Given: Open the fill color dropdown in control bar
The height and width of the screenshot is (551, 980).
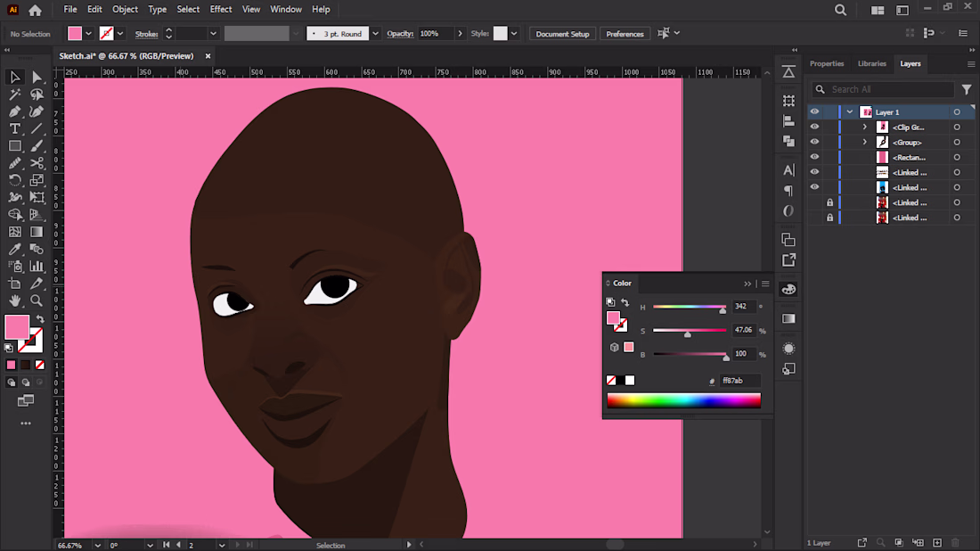Looking at the screenshot, I should pos(89,34).
